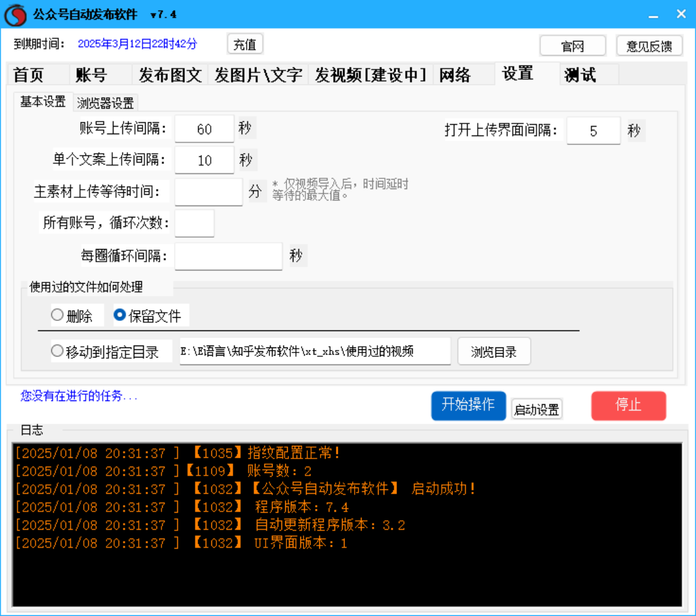Click the 日志 section label

point(32,430)
